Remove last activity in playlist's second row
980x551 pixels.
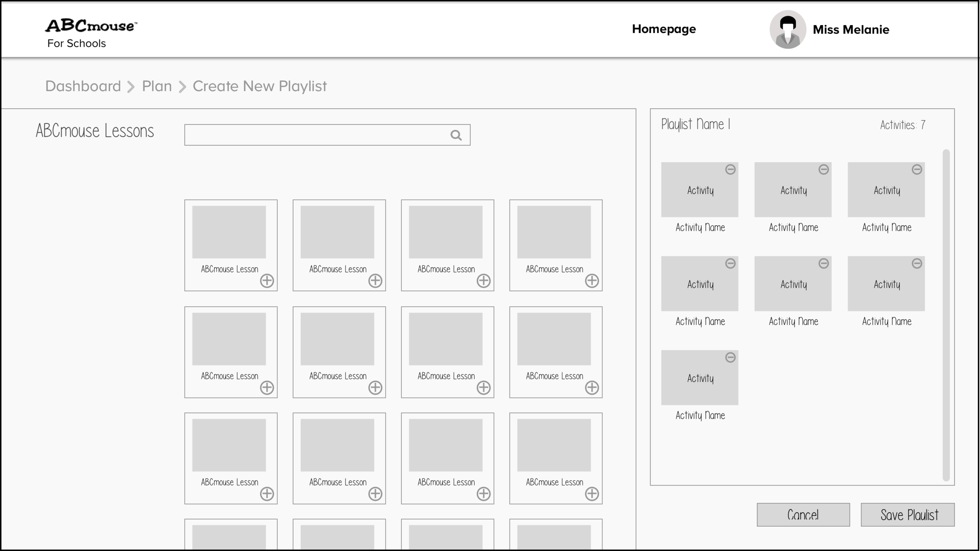click(x=917, y=263)
